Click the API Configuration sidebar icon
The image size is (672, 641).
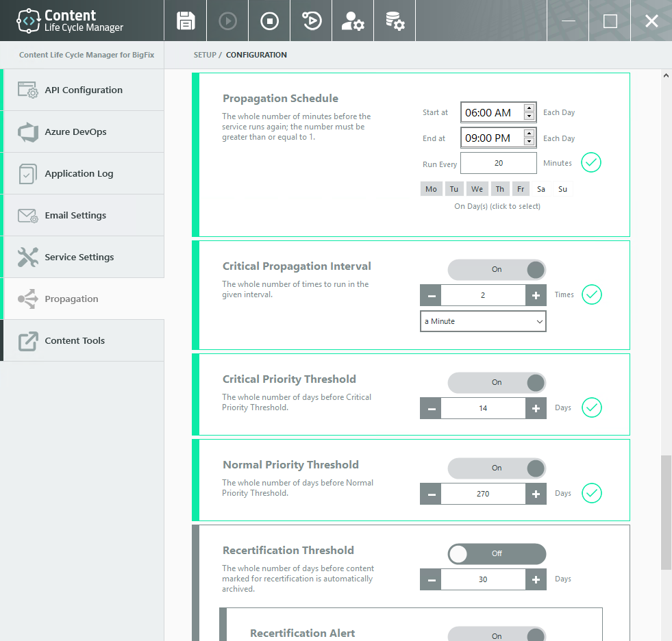28,90
